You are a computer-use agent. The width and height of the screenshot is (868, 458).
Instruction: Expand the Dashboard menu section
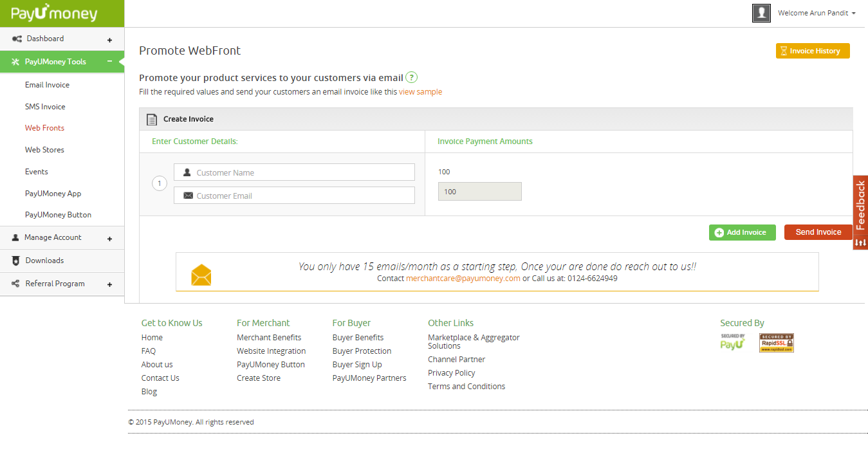pos(109,39)
